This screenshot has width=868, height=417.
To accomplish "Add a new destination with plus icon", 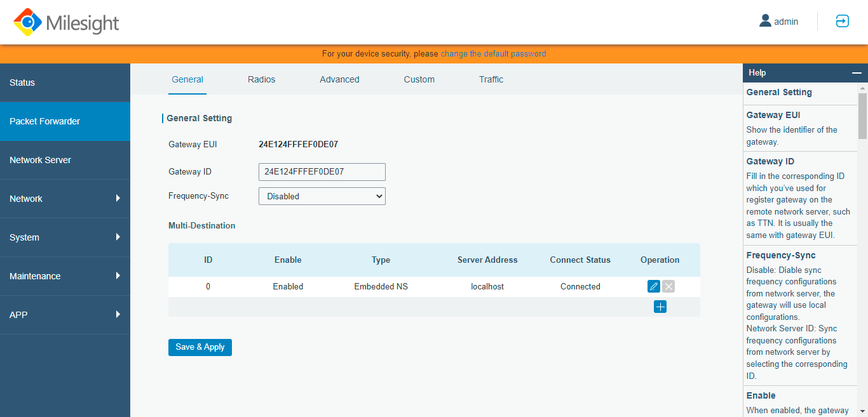I will click(x=660, y=307).
